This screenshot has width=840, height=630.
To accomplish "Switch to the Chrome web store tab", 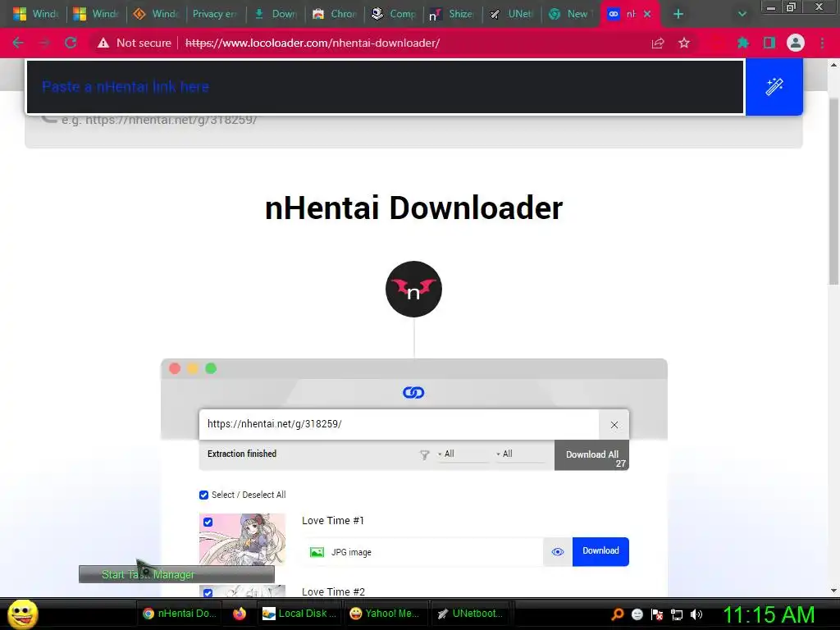I will click(x=335, y=14).
